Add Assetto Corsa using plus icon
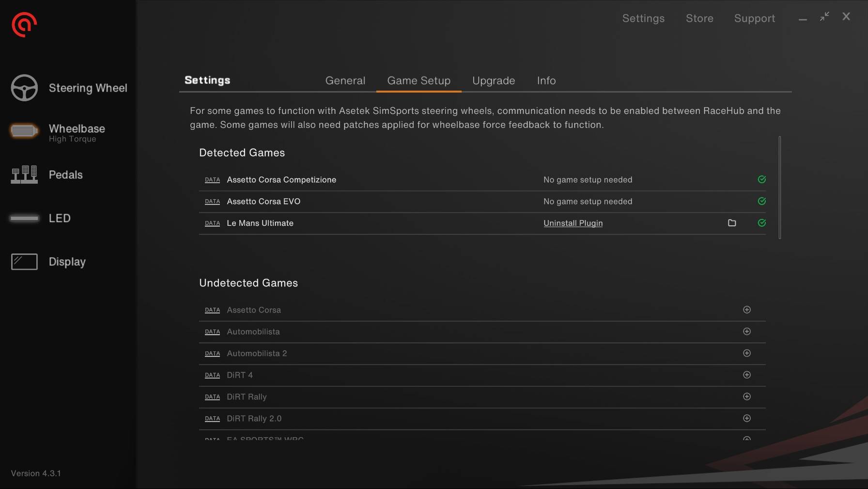The height and width of the screenshot is (489, 868). point(746,310)
